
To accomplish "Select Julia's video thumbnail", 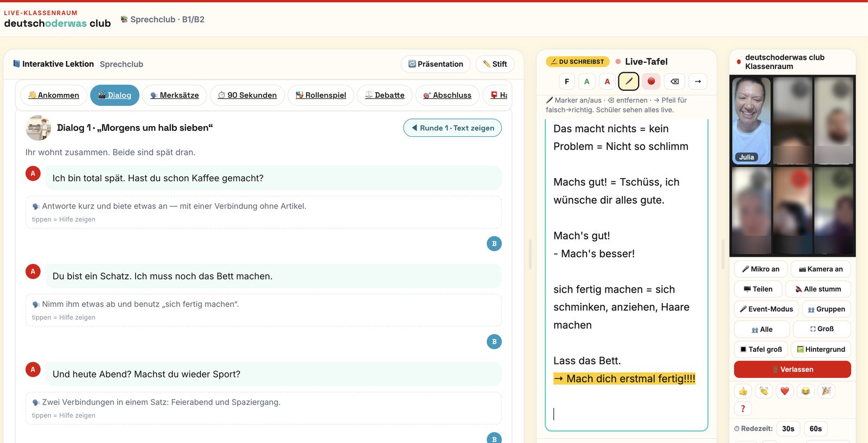I will click(x=751, y=121).
